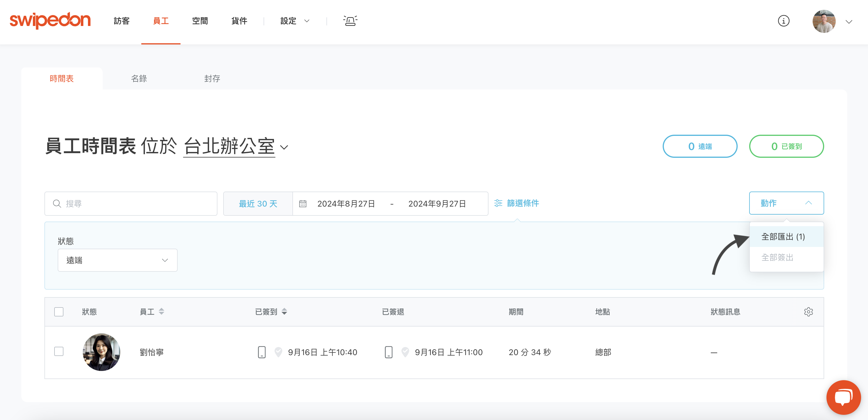
Task: Change location 台北辦公室 dropdown
Action: [x=236, y=146]
